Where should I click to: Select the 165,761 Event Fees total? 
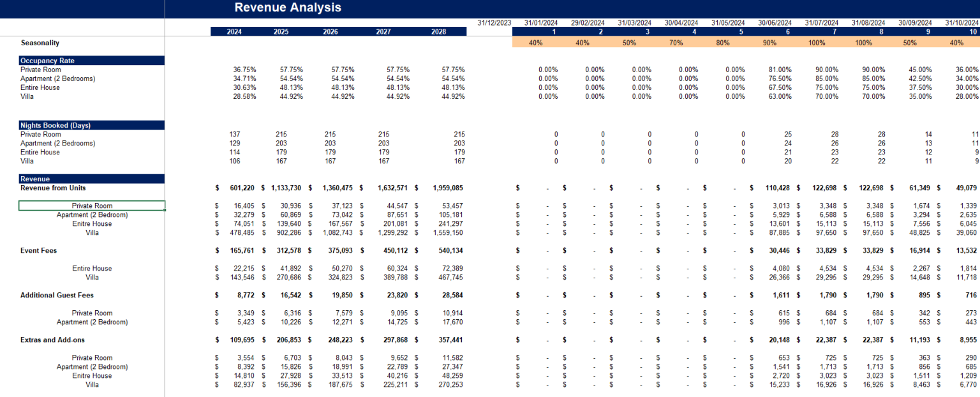click(x=242, y=251)
